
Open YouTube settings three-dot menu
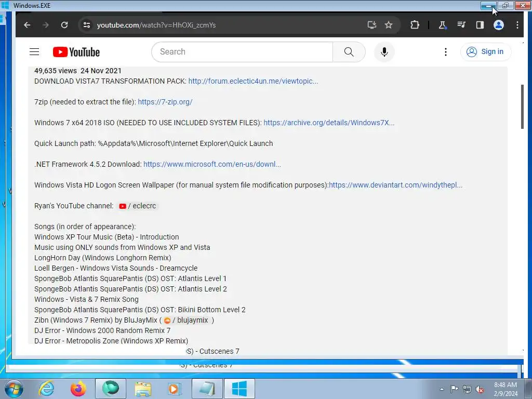[445, 52]
